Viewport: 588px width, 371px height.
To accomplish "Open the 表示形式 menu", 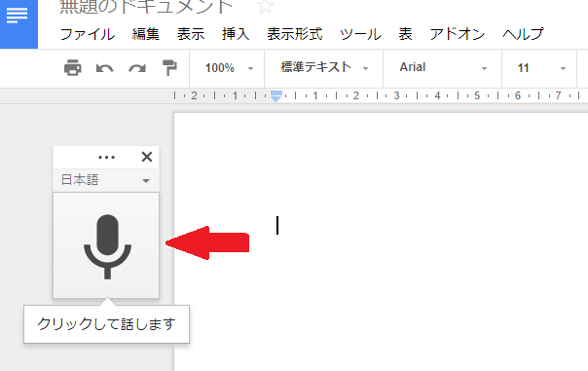I will point(295,34).
